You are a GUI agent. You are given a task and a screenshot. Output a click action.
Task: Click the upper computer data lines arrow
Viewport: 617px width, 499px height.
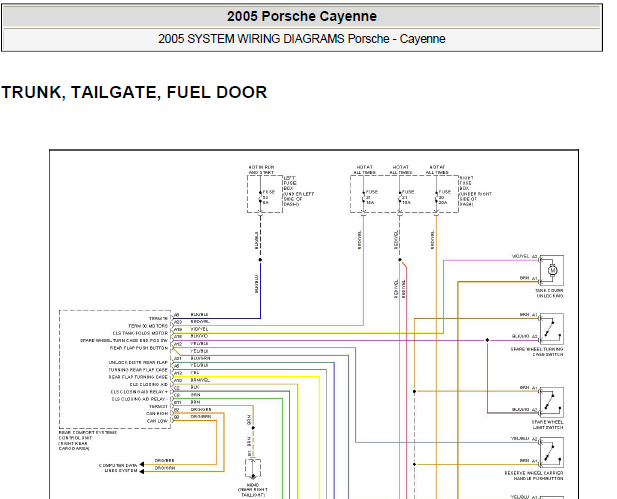tap(142, 465)
